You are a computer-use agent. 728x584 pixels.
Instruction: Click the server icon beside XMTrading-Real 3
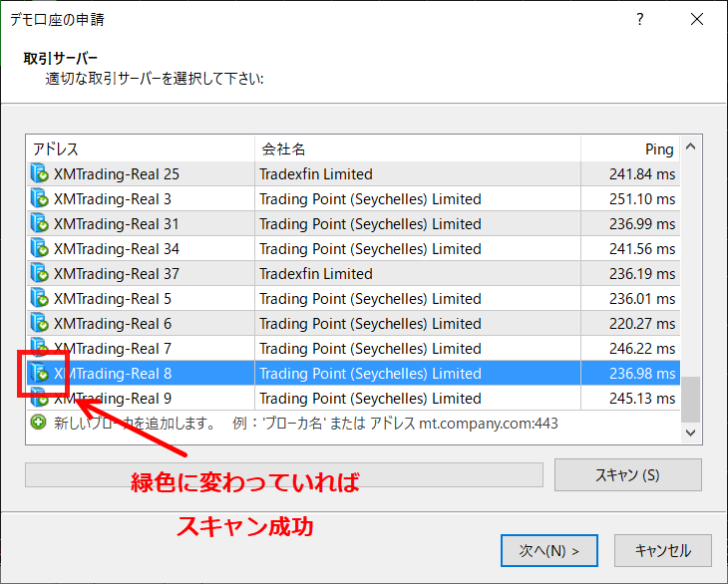coord(40,199)
